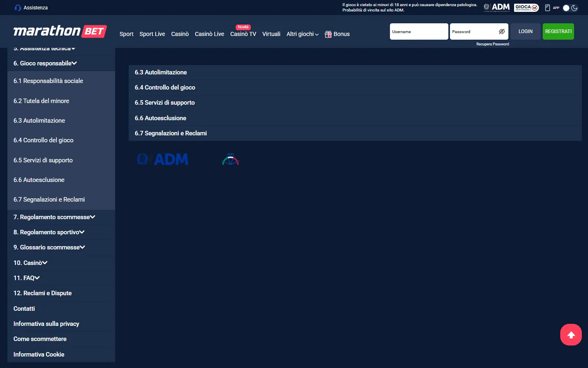
Task: Click the colored ADM gauge logo
Action: click(230, 159)
